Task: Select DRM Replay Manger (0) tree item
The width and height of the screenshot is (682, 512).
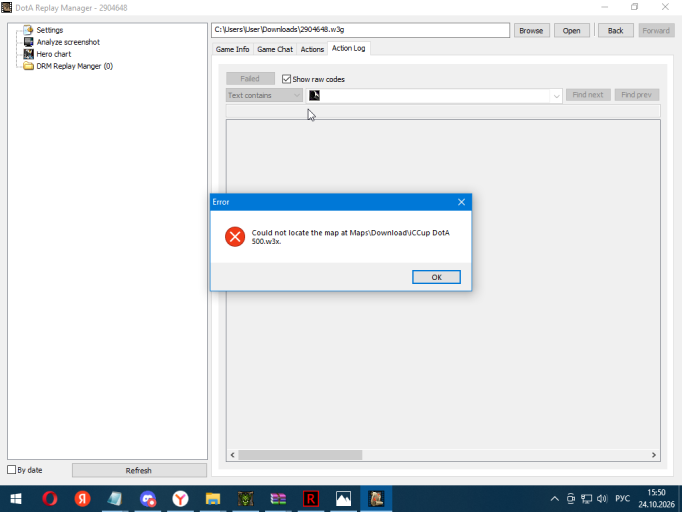Action: (x=74, y=66)
